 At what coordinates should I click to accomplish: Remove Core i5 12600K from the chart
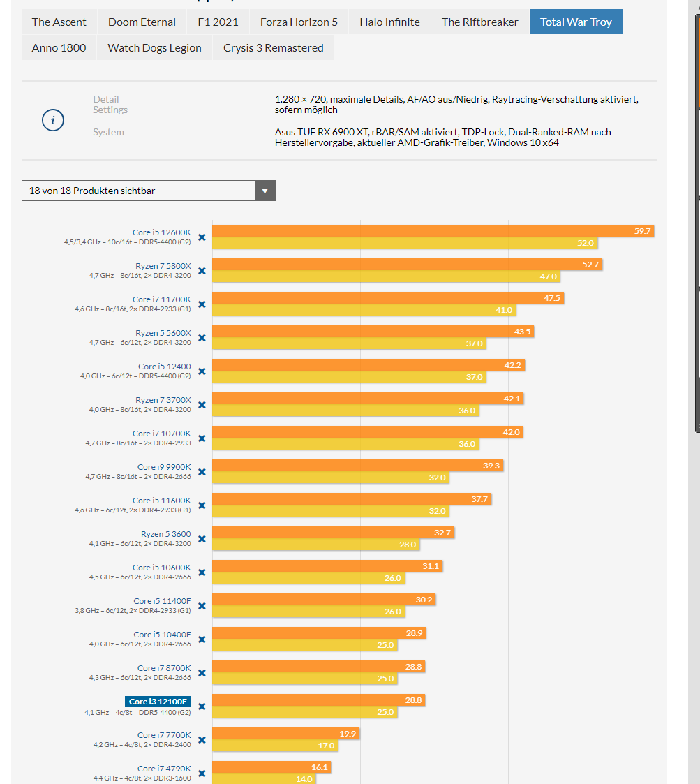coord(202,237)
